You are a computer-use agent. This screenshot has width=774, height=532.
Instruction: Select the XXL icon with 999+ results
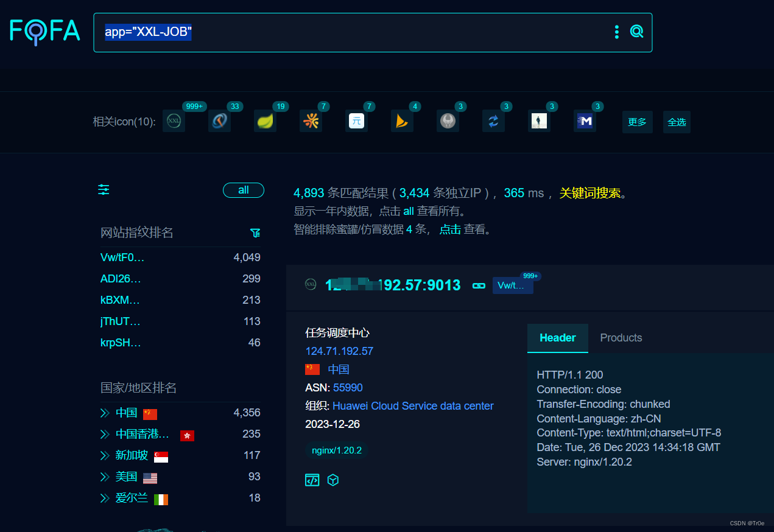(x=174, y=121)
